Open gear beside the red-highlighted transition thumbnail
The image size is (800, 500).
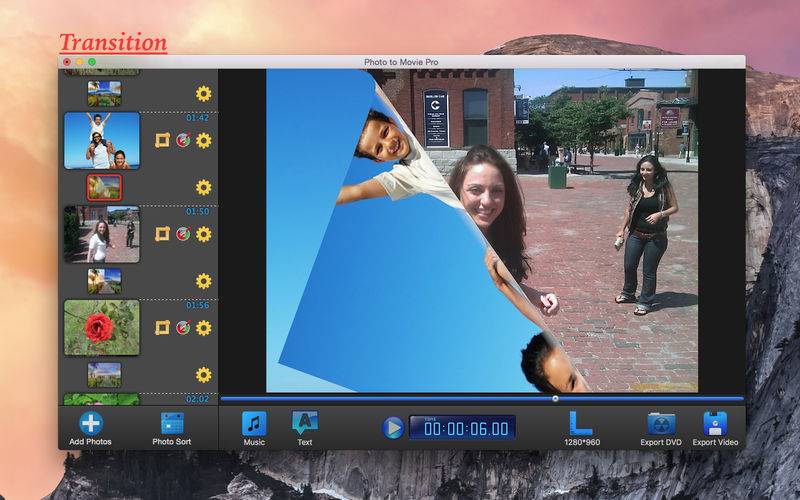point(204,187)
